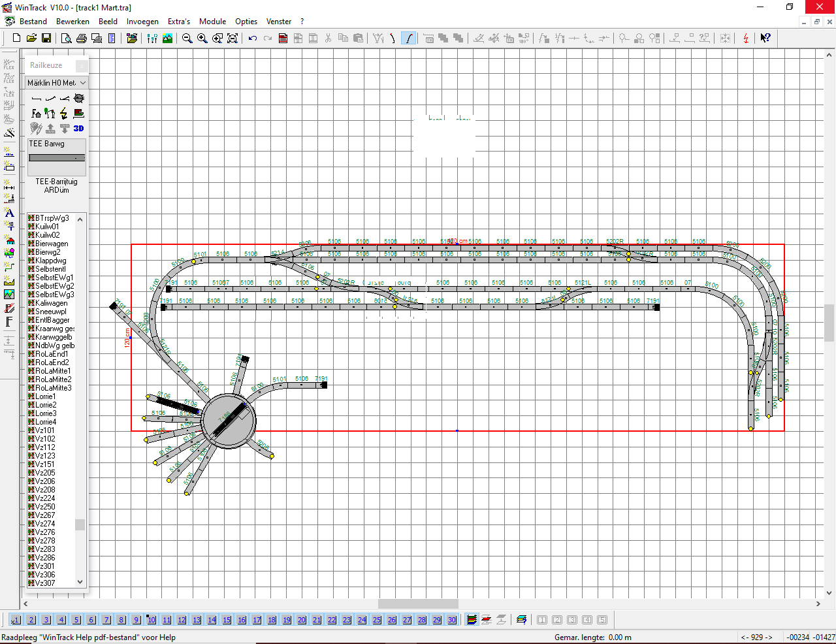Fit the entire layout in view
This screenshot has height=644, width=836.
pos(233,39)
